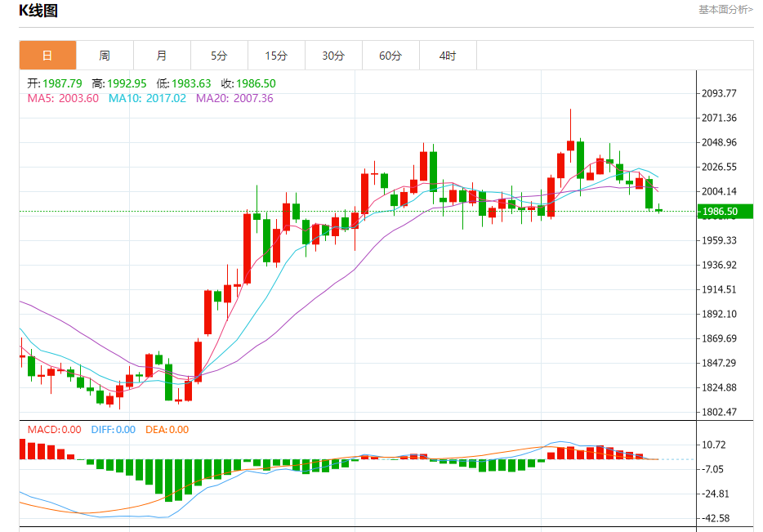Click the -7.05 MACD axis label

point(712,469)
